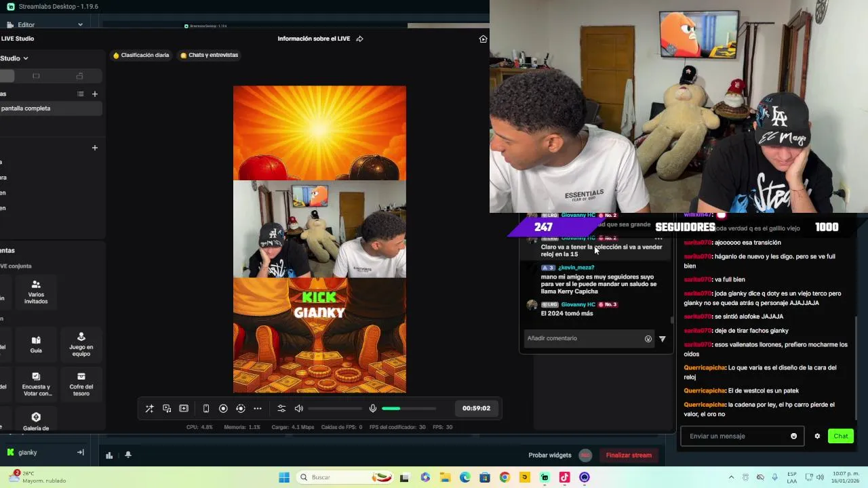This screenshot has width=868, height=488.
Task: Click the ¿kevin_meza? username in comments
Action: click(x=576, y=268)
